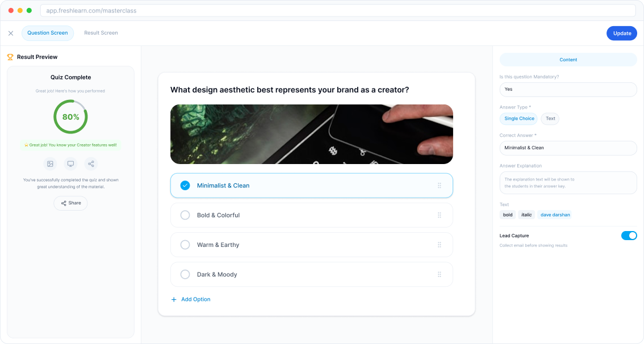Click the 80% score progress ring
The height and width of the screenshot is (344, 644).
70,116
